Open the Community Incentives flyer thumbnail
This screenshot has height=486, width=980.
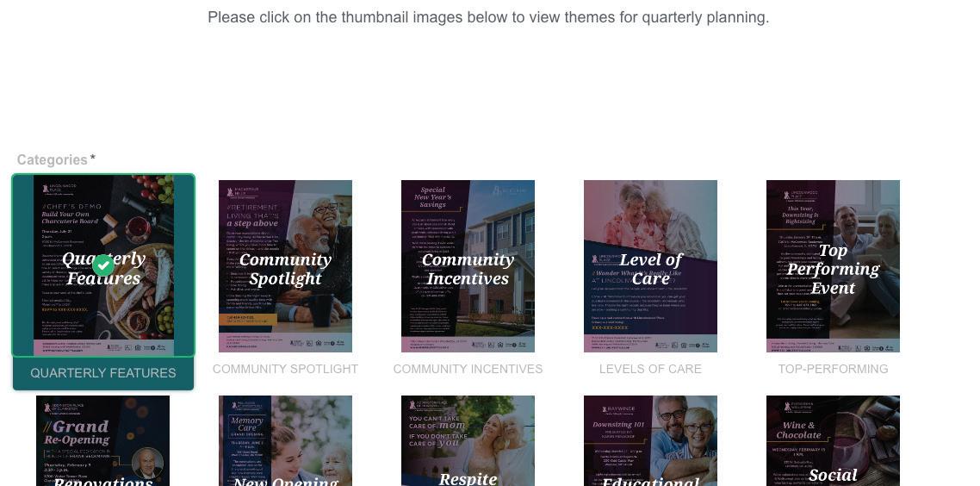click(x=468, y=265)
